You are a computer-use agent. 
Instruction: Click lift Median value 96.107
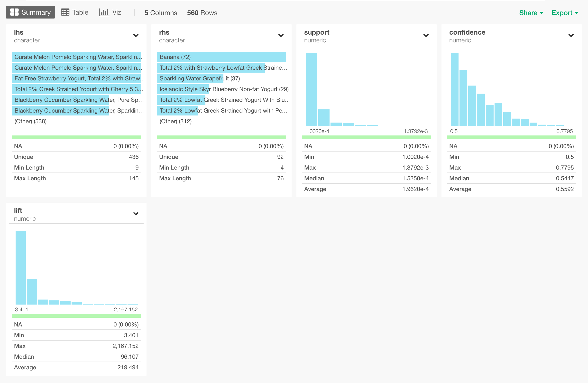pos(129,356)
